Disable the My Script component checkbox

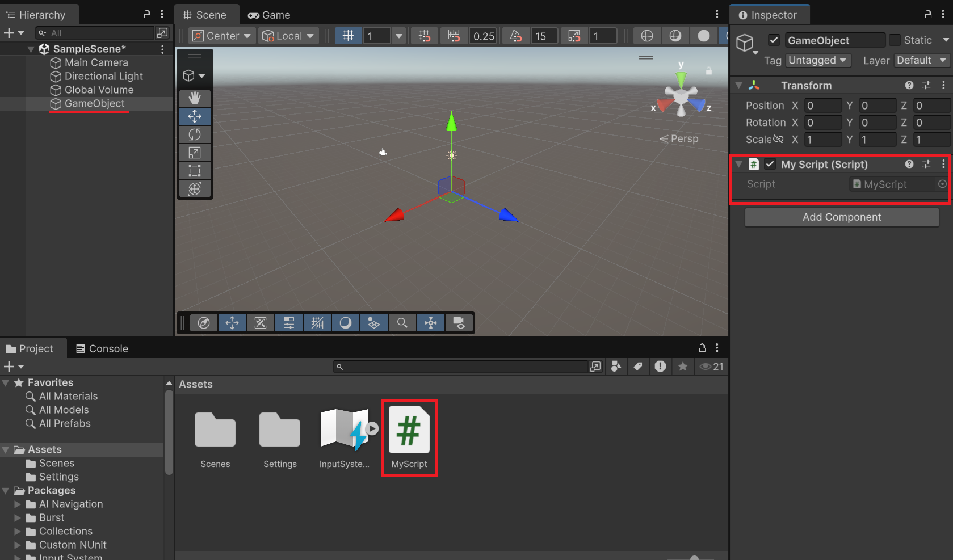coord(770,164)
